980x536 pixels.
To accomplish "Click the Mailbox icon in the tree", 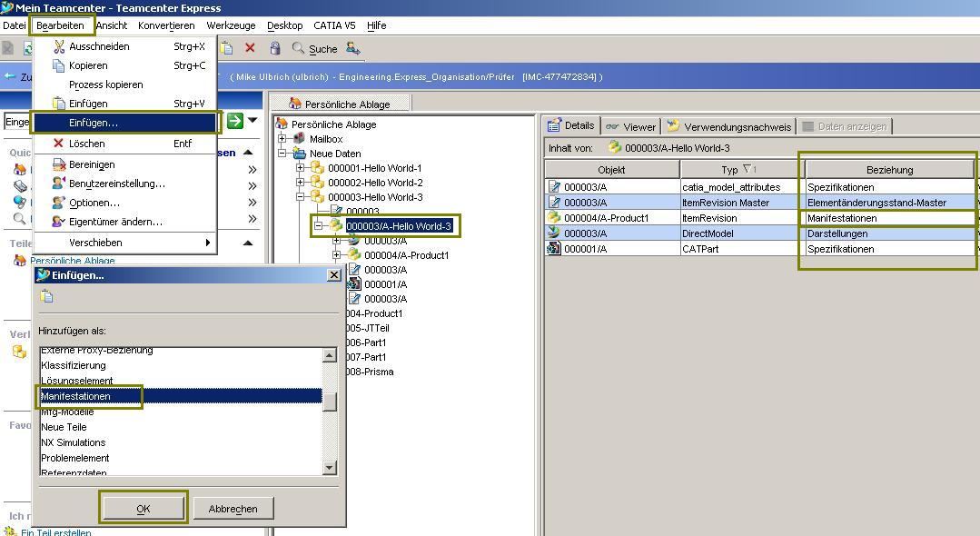I will click(300, 139).
